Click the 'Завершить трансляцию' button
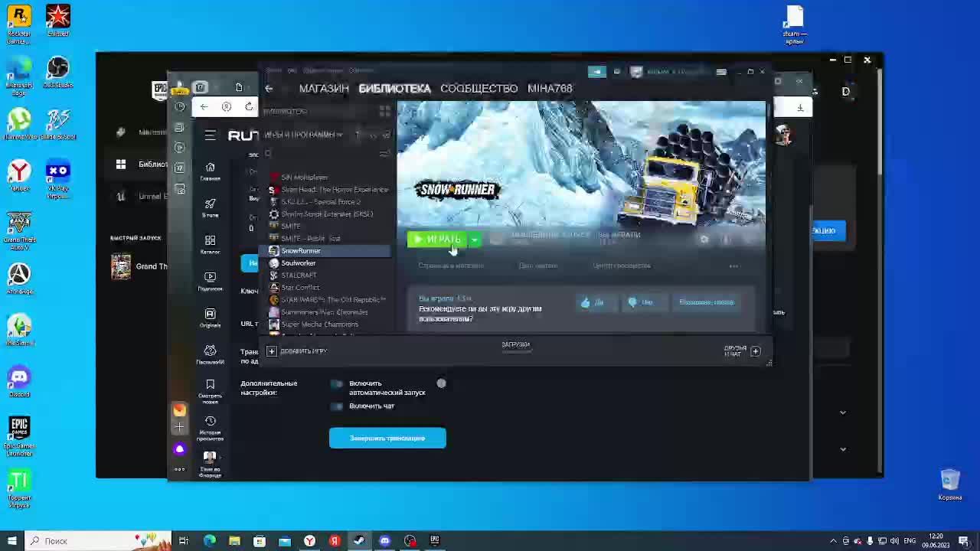Screen dimensions: 980x551 click(387, 439)
